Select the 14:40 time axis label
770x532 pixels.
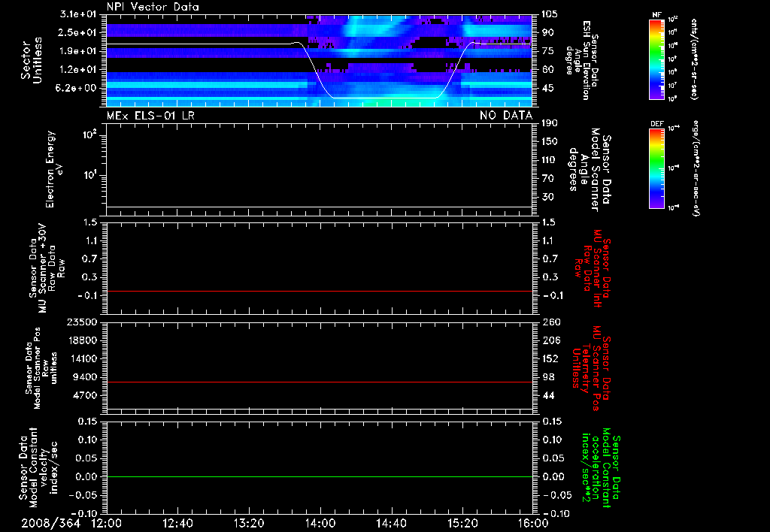click(x=391, y=523)
